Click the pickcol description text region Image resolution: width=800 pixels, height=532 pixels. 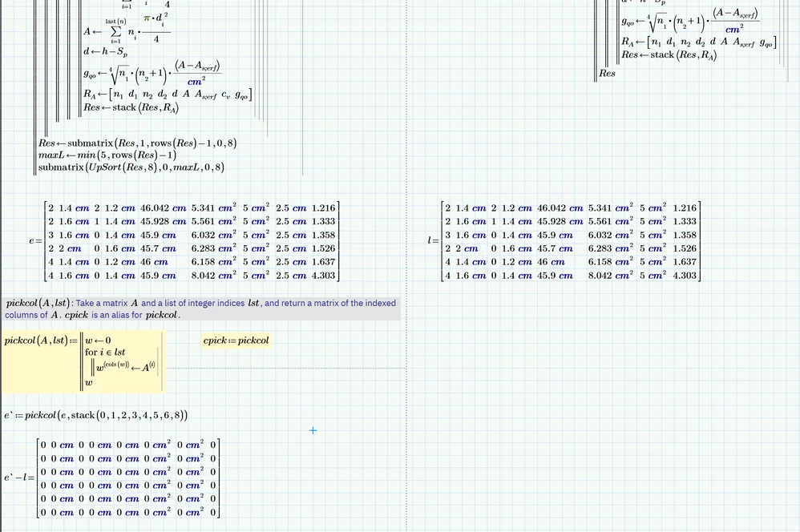pyautogui.click(x=201, y=308)
